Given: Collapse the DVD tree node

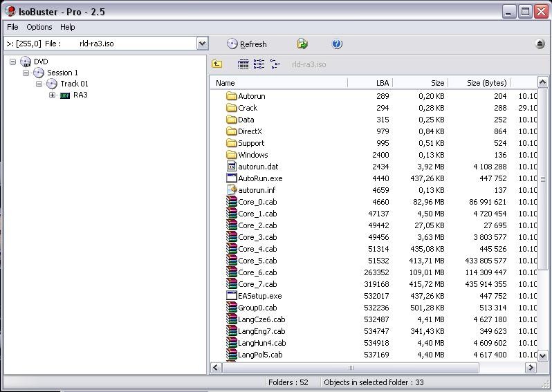Looking at the screenshot, I should point(13,62).
